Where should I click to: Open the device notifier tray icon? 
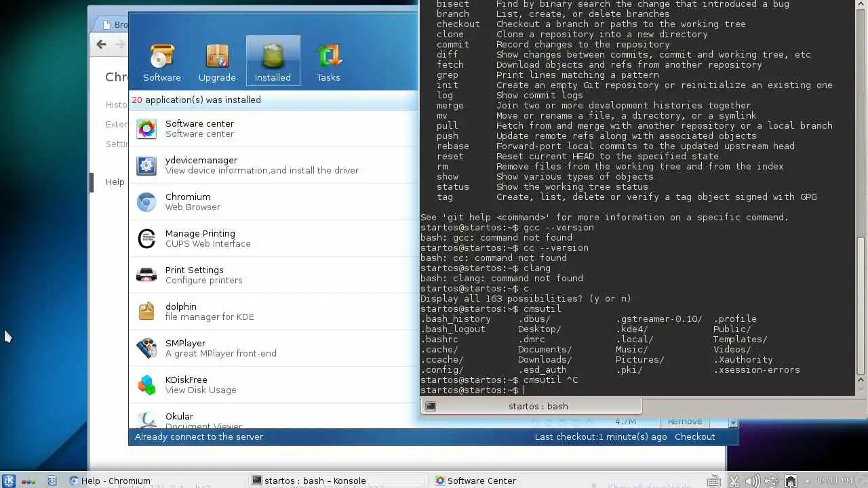[791, 481]
